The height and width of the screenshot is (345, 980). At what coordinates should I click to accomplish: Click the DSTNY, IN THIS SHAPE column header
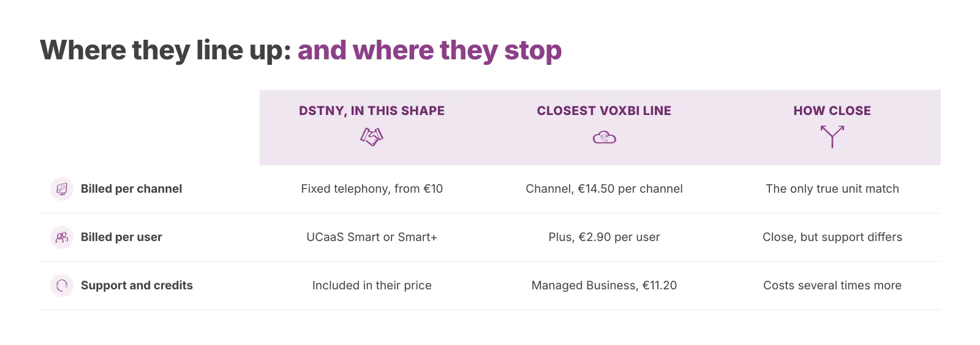[372, 111]
